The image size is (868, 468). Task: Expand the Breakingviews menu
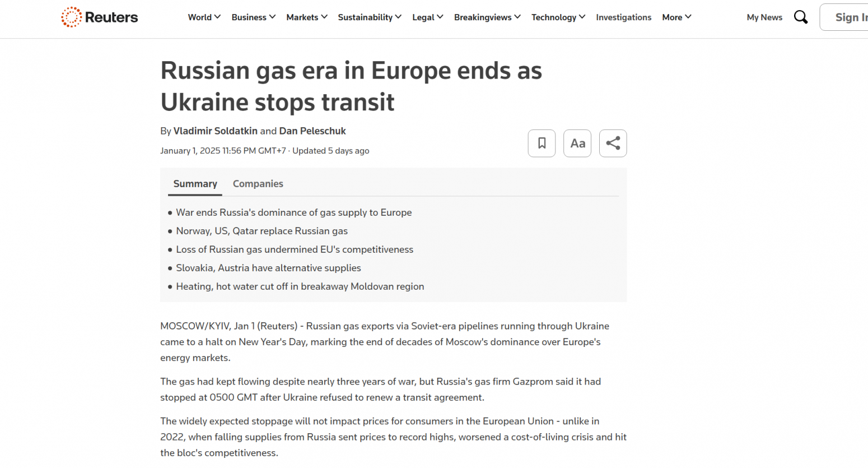(x=487, y=17)
